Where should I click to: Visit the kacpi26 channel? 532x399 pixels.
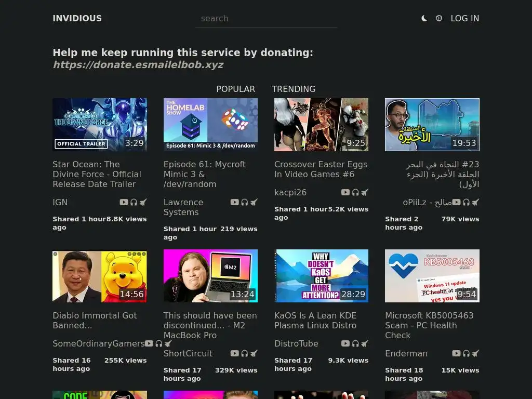tap(290, 192)
